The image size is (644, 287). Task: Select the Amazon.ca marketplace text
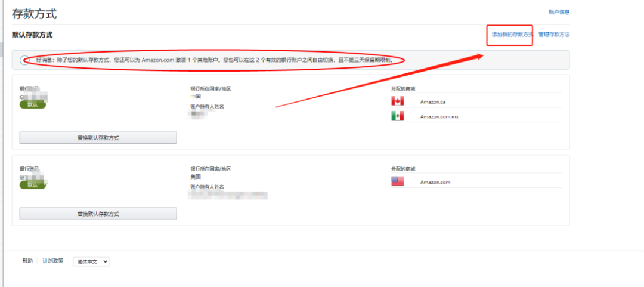432,101
